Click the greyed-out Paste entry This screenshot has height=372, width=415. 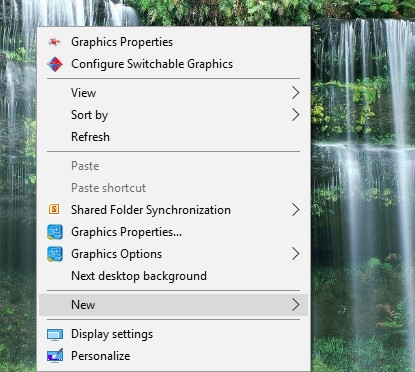[x=173, y=166]
